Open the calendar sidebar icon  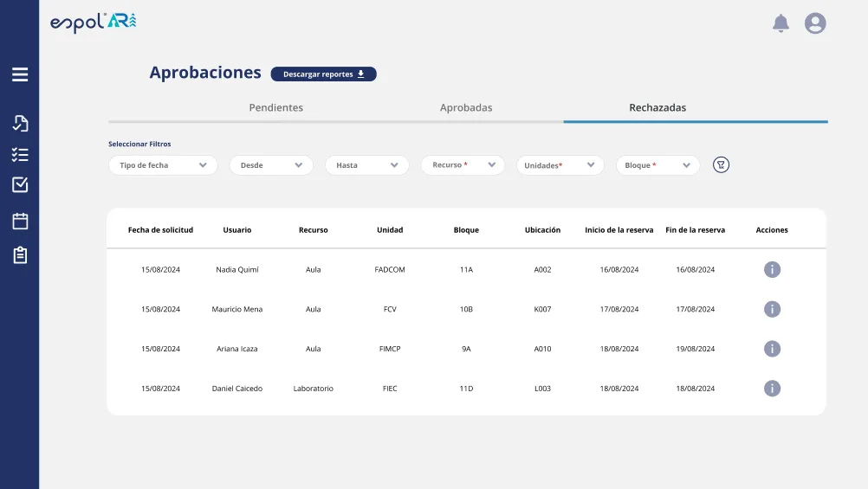point(20,222)
